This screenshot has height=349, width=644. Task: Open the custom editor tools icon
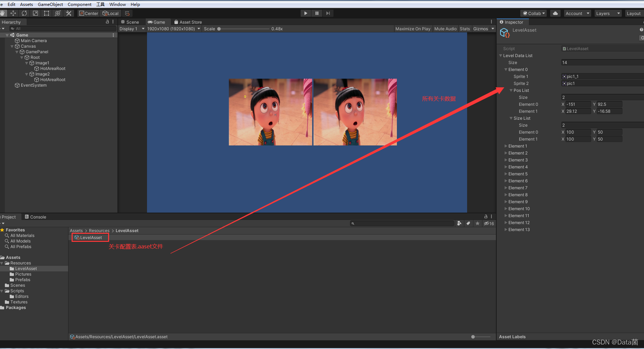[69, 13]
